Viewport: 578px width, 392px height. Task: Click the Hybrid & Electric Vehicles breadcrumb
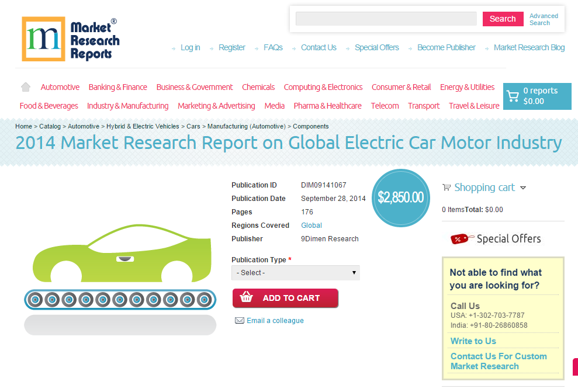click(143, 126)
